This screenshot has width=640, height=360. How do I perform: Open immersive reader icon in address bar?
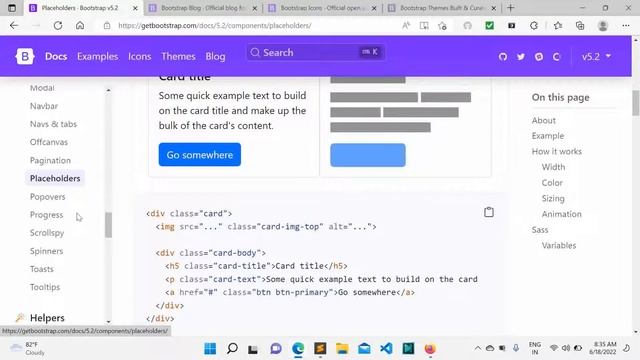(x=424, y=26)
